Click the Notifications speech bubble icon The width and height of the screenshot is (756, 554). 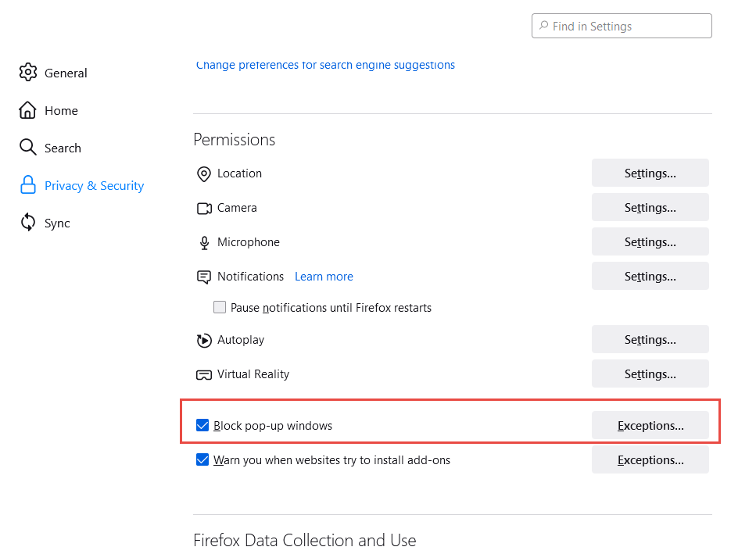(x=204, y=277)
